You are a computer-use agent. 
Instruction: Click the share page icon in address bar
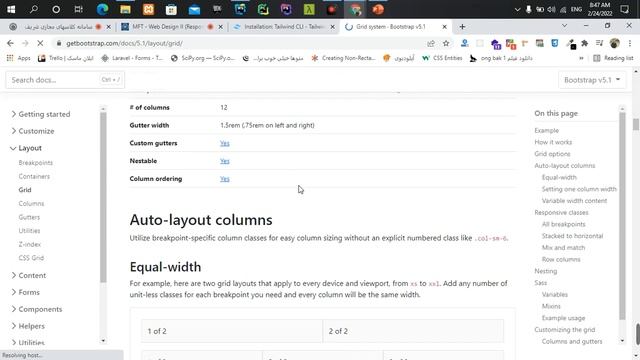(x=431, y=43)
